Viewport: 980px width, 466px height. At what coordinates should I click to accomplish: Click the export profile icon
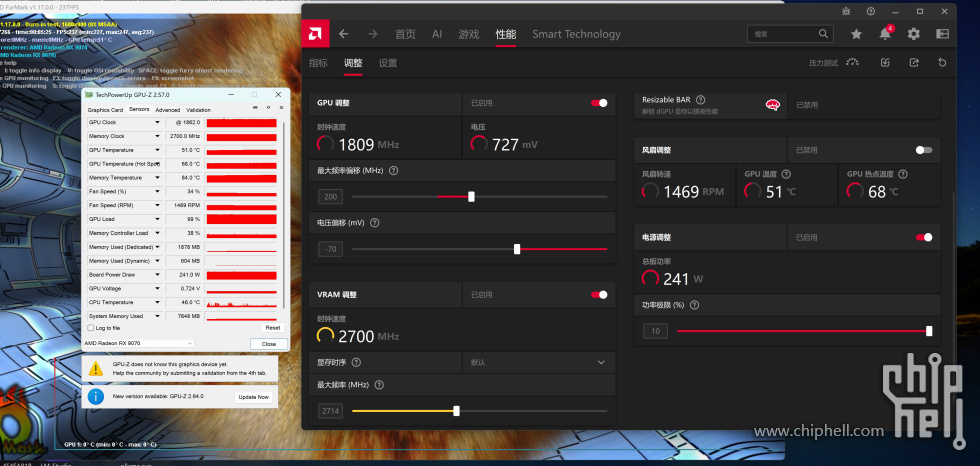[x=914, y=62]
